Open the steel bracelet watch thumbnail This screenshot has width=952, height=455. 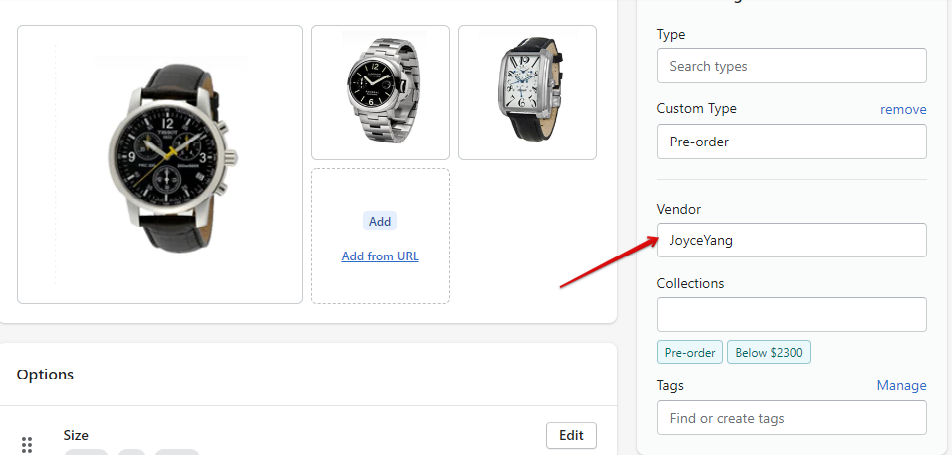pos(380,92)
